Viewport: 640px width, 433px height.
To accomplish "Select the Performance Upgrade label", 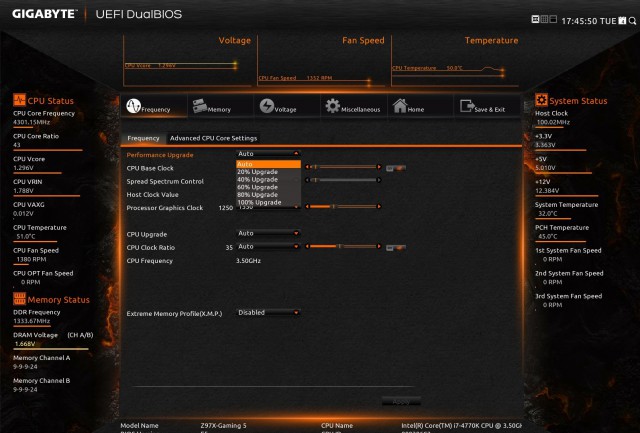I will (160, 155).
